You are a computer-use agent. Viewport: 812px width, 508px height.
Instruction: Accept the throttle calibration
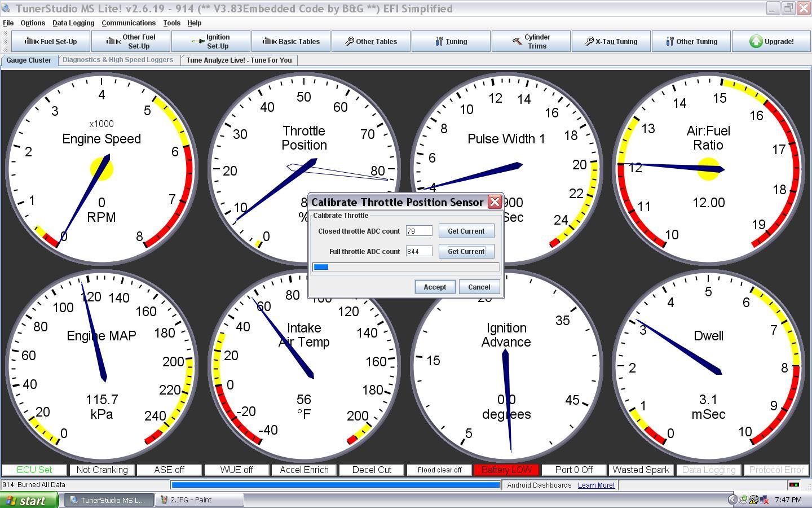point(435,287)
